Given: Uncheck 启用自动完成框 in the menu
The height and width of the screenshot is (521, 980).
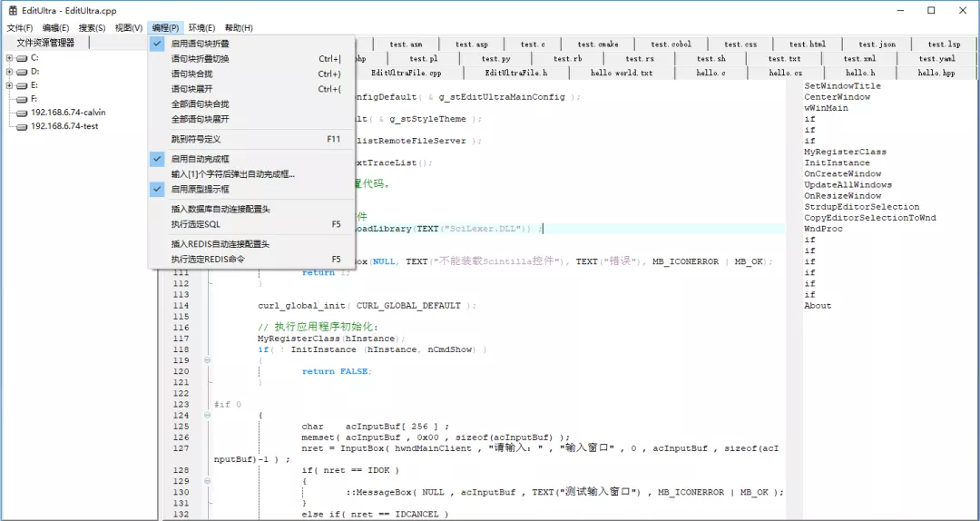Looking at the screenshot, I should 200,159.
